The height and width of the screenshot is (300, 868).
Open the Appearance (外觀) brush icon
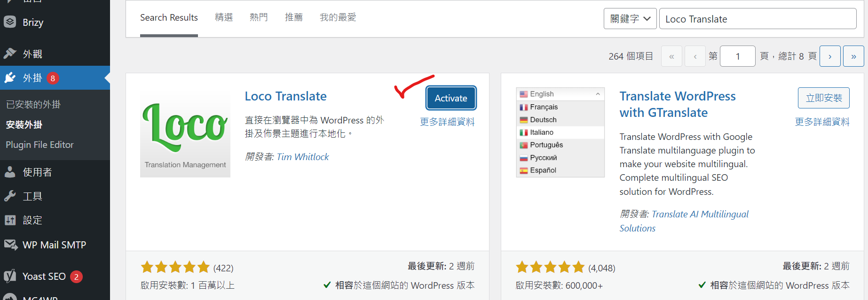pyautogui.click(x=10, y=54)
